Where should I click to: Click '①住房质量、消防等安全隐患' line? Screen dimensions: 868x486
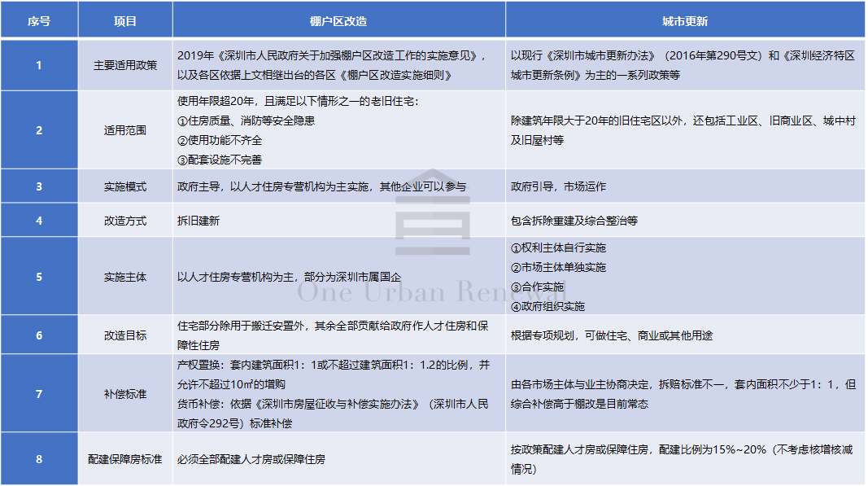[246, 120]
